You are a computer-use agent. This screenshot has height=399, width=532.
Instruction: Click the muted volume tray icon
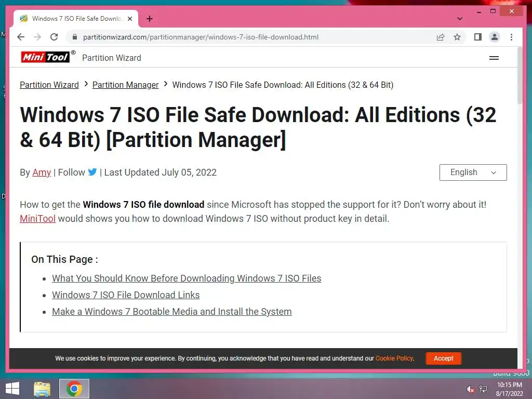click(470, 389)
